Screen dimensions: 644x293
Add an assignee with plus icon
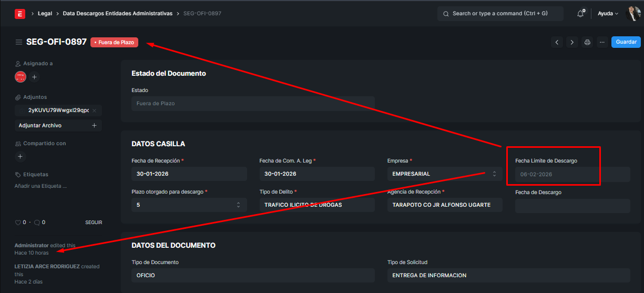[x=34, y=77]
